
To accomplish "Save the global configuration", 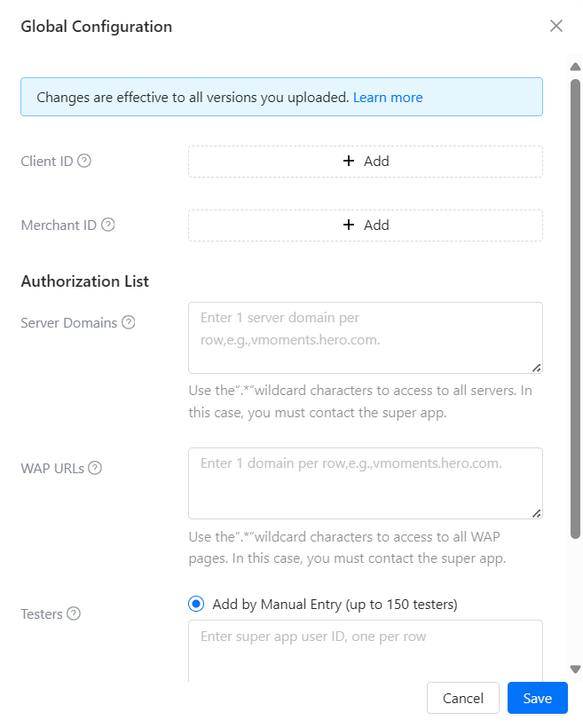I will click(537, 698).
